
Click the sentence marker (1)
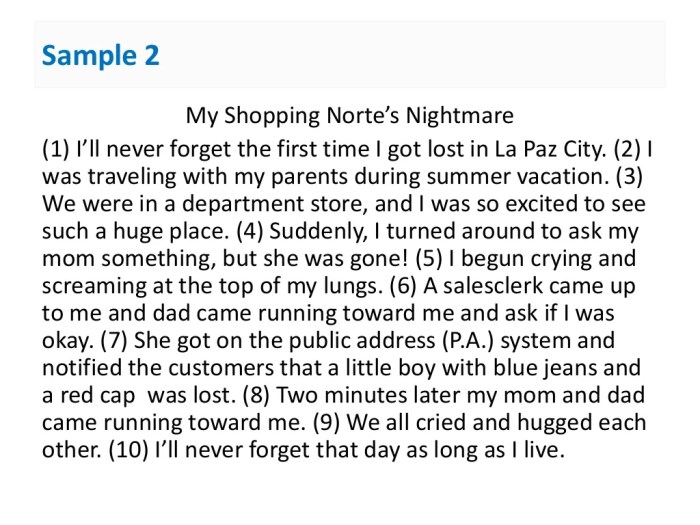tap(56, 151)
